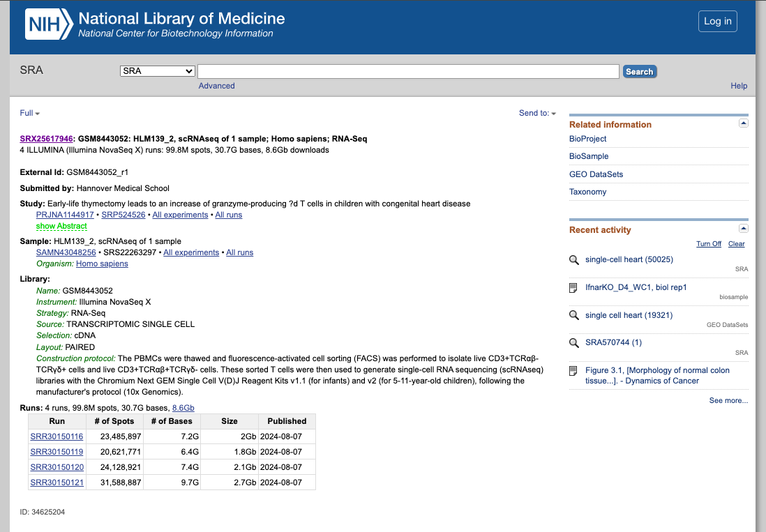Collapse the Related information panel
This screenshot has height=532, width=766.
[x=743, y=123]
